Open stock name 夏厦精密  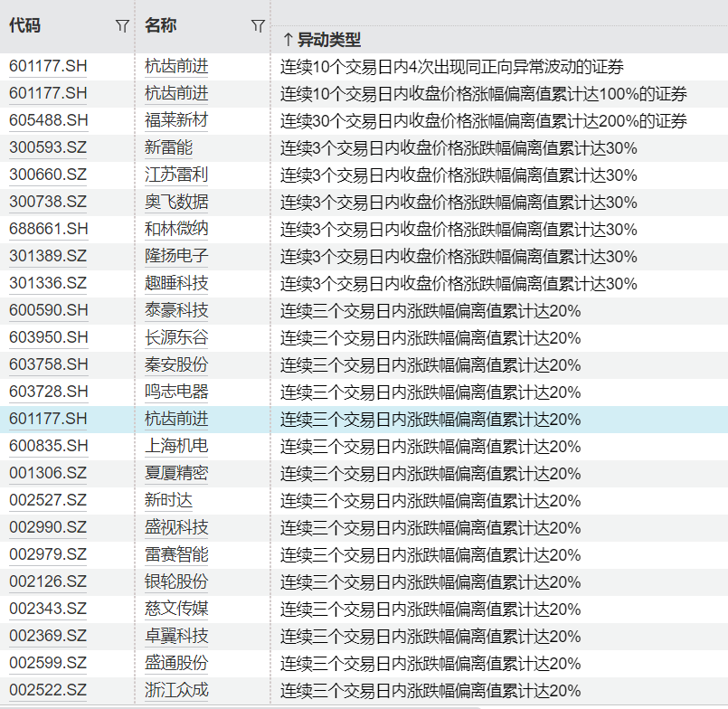[176, 473]
